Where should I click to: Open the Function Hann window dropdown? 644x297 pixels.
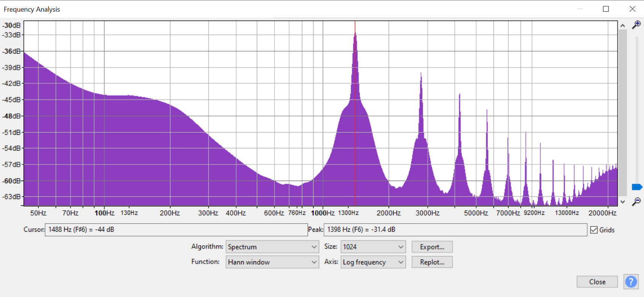(272, 262)
